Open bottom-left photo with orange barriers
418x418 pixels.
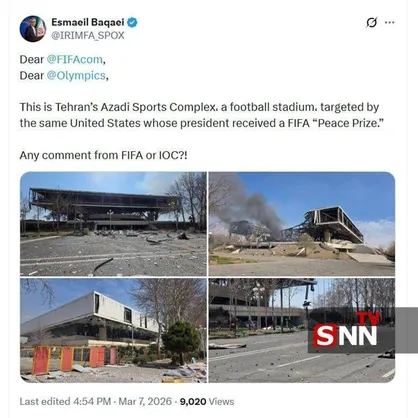(x=113, y=330)
